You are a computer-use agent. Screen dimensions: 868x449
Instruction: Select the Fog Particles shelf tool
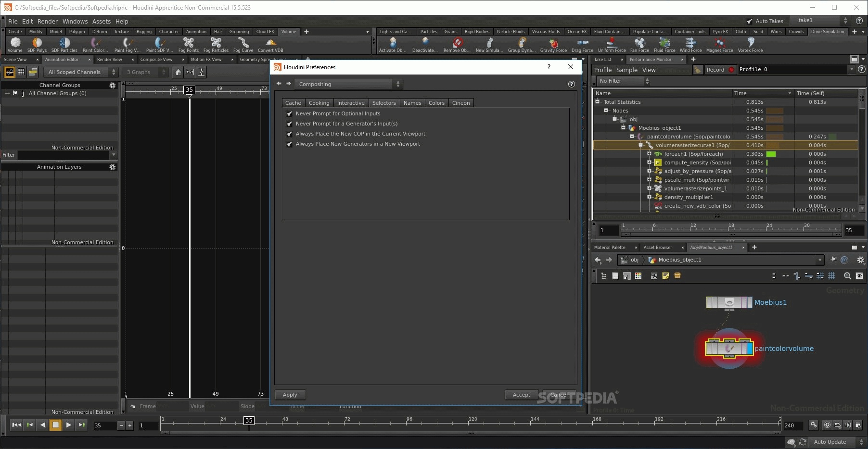coord(216,45)
